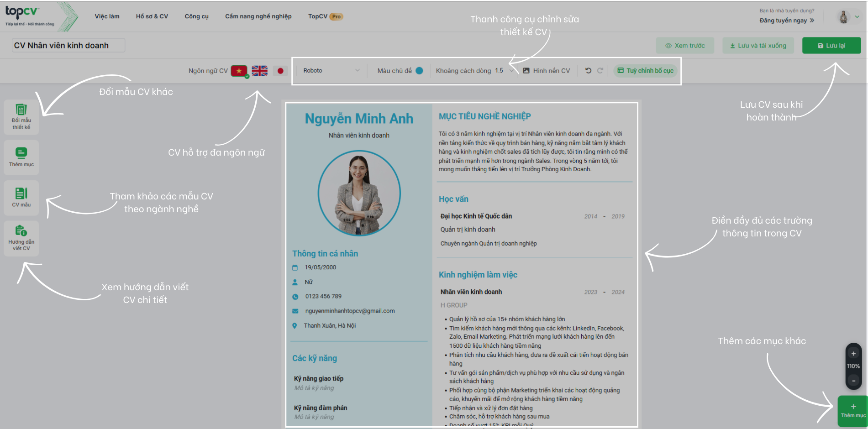868x429 pixels.
Task: Open Hướng dẫn viết CV sidebar guide
Action: coord(21,238)
